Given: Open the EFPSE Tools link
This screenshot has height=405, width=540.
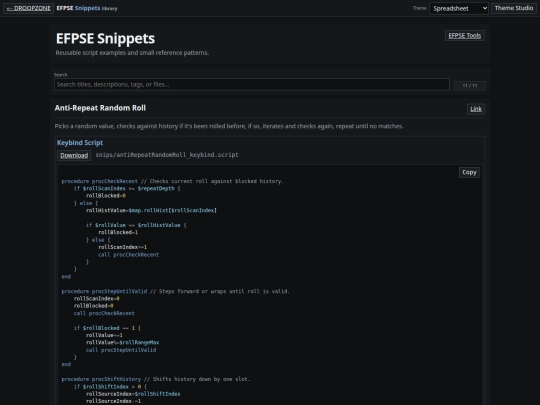Looking at the screenshot, I should coord(465,35).
